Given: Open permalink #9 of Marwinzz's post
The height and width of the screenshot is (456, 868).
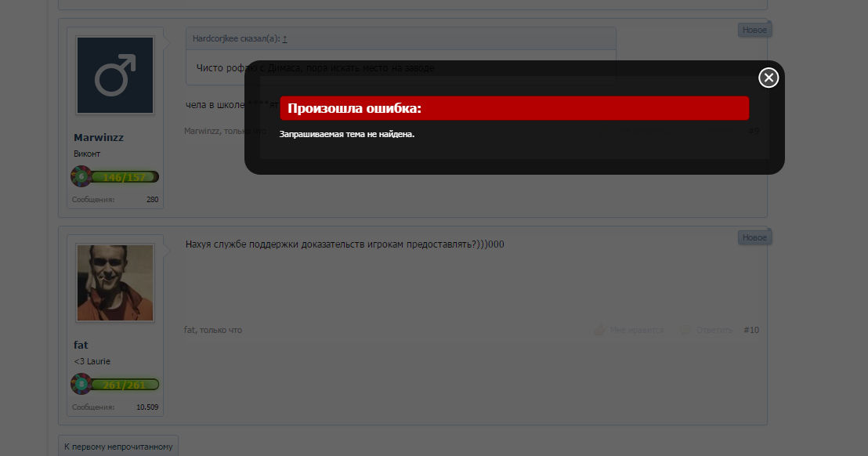Looking at the screenshot, I should click(x=754, y=131).
